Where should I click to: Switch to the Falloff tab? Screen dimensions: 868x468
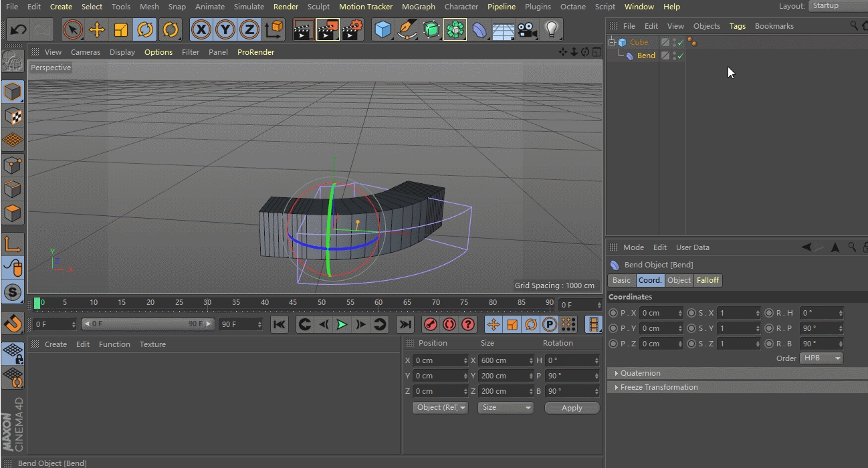click(x=708, y=280)
